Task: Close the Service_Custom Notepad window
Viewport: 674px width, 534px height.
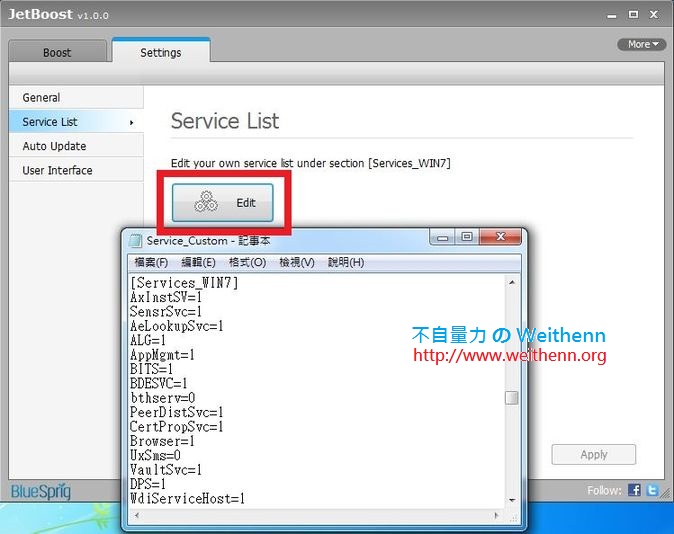Action: coord(500,237)
